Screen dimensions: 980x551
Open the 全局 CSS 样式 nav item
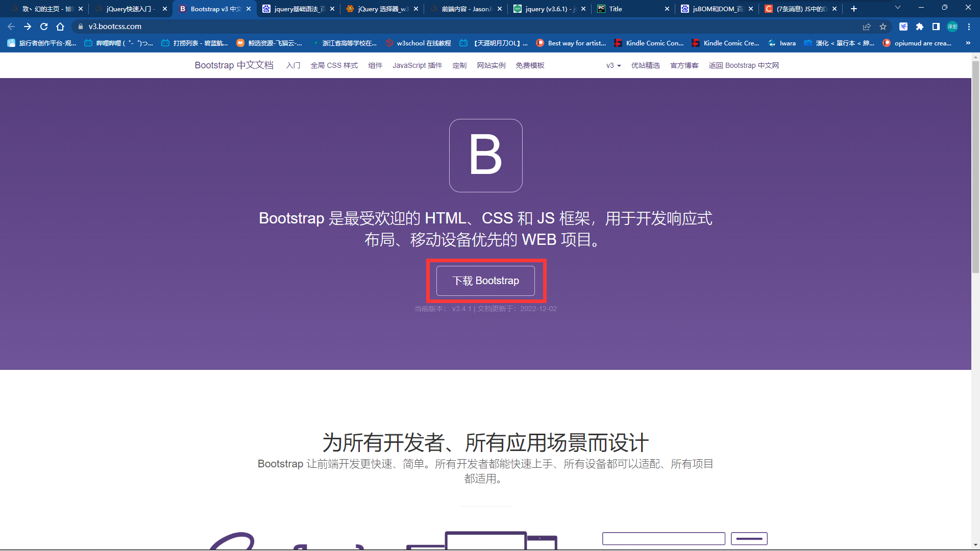[334, 65]
